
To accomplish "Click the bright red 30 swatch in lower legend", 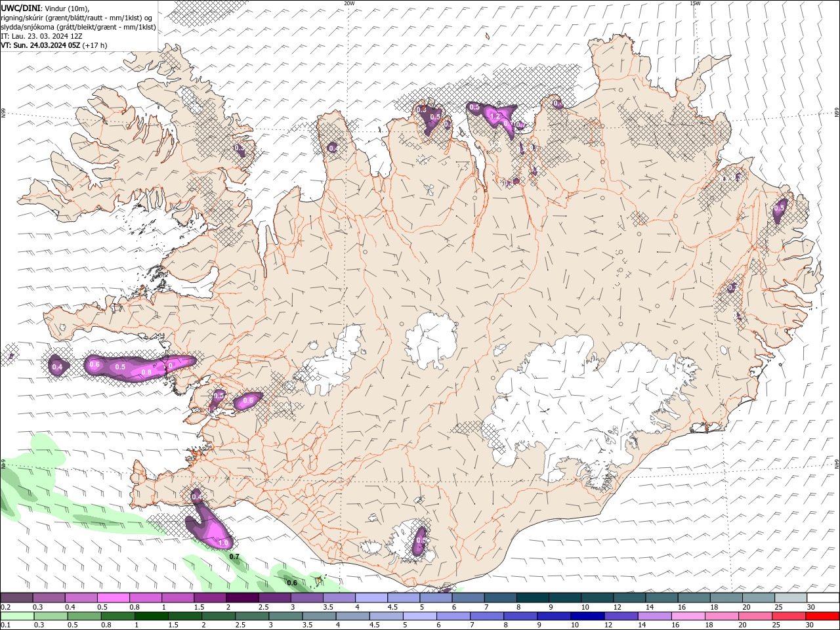I will [823, 616].
